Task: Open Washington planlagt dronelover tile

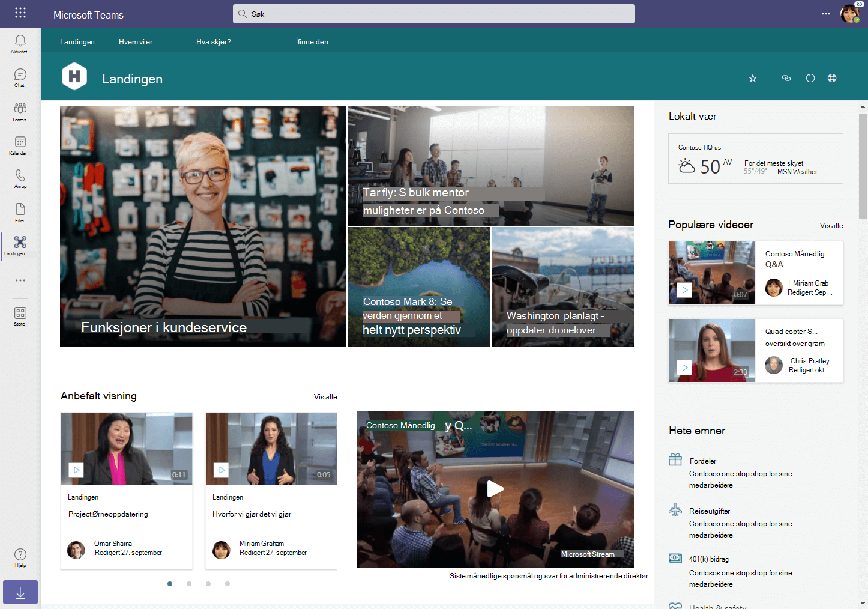Action: (x=563, y=287)
